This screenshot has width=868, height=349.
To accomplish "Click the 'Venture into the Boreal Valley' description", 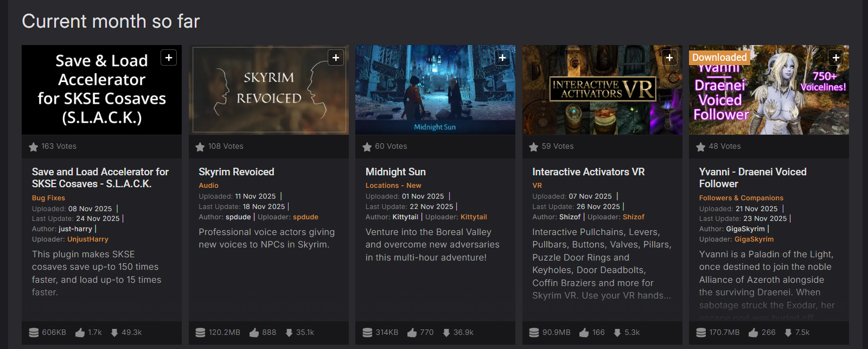I will (x=432, y=245).
